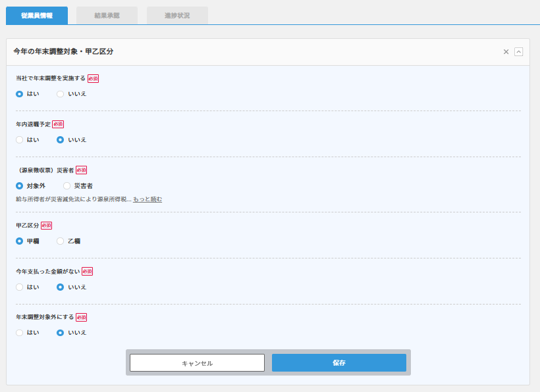Image resolution: width=540 pixels, height=392 pixels.
Task: Select the 災害者 radio option
Action: [x=67, y=186]
